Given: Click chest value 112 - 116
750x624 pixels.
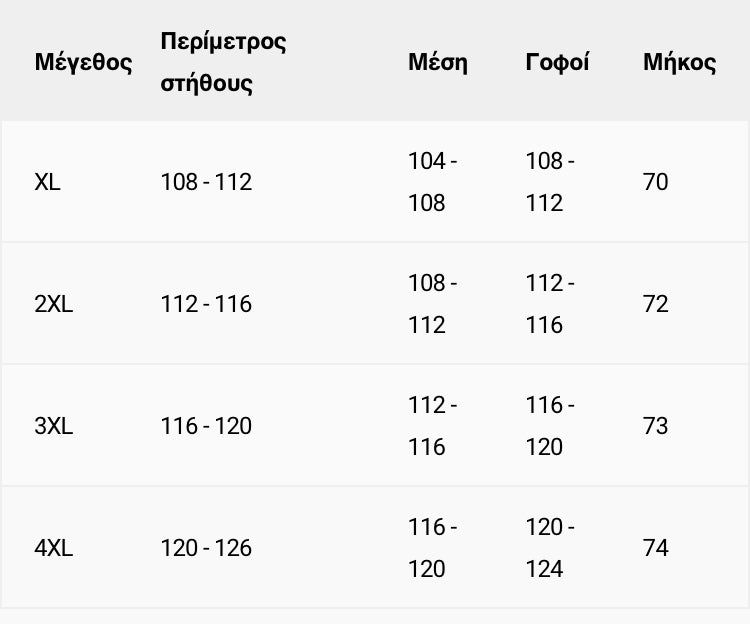Looking at the screenshot, I should point(206,304).
